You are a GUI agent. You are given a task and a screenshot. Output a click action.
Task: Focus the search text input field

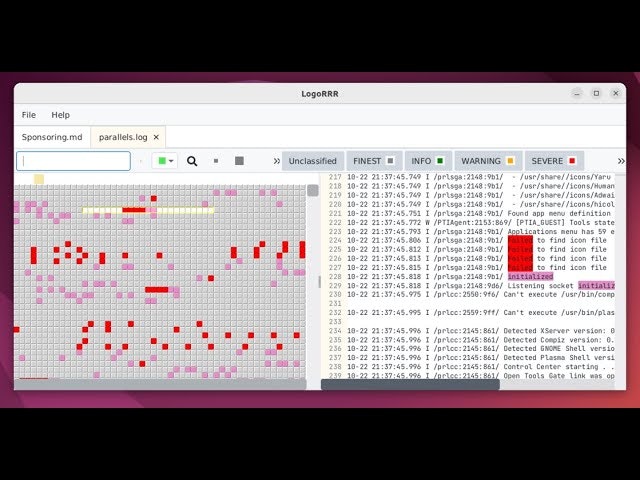pyautogui.click(x=73, y=161)
